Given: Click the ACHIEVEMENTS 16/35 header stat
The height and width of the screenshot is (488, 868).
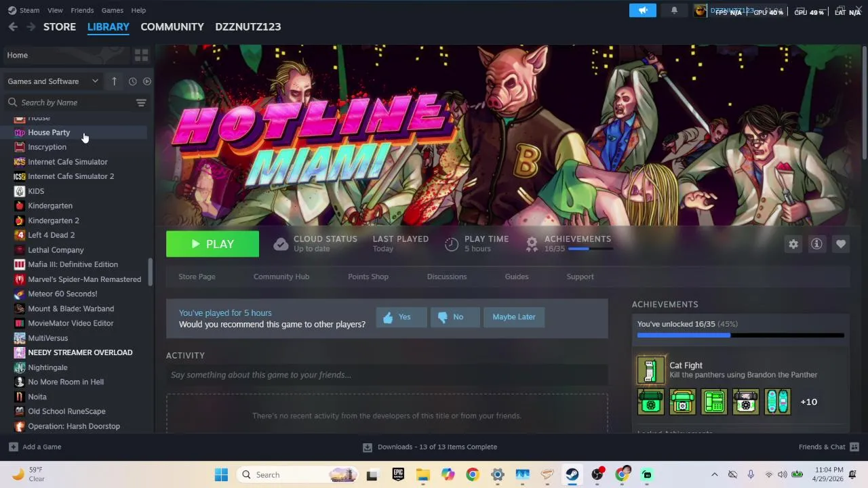Looking at the screenshot, I should (x=570, y=244).
